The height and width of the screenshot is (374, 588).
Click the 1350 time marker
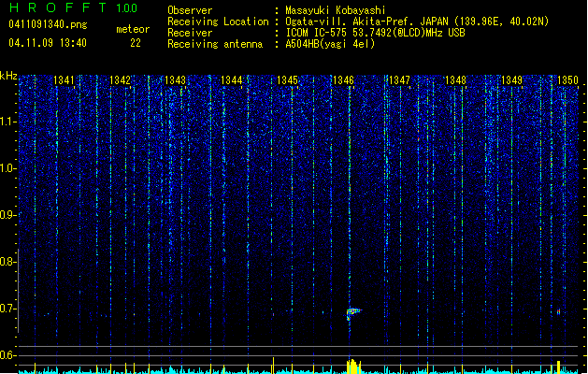pos(567,80)
